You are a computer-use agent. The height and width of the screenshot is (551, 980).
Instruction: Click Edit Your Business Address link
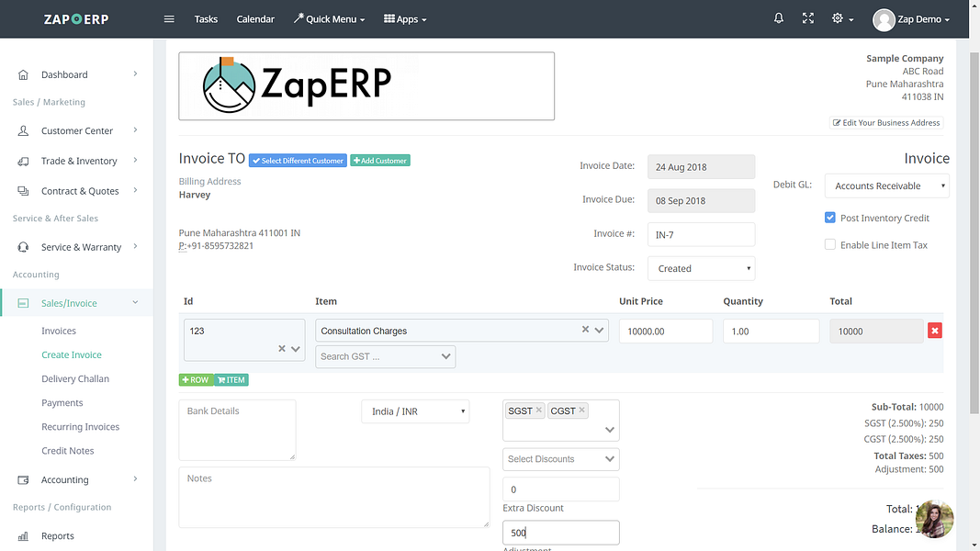coord(885,122)
